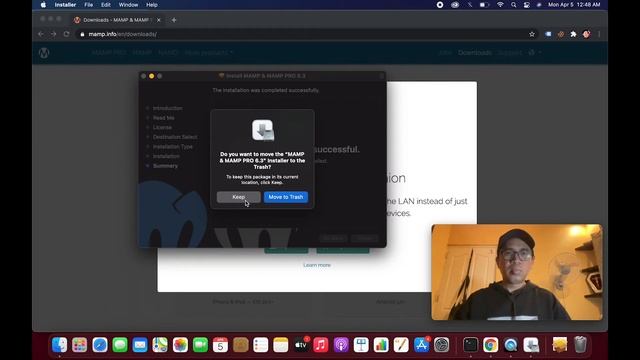This screenshot has height=360, width=640.
Task: Open App Store from the Dock
Action: [x=422, y=345]
